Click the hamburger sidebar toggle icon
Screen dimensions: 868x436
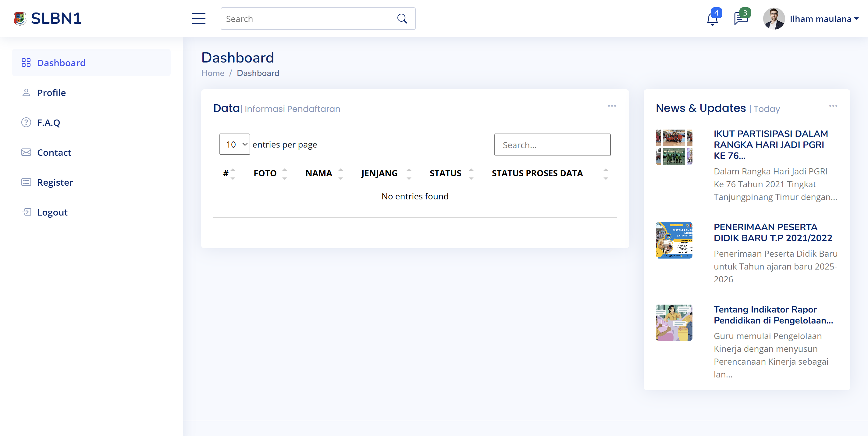[x=198, y=19]
